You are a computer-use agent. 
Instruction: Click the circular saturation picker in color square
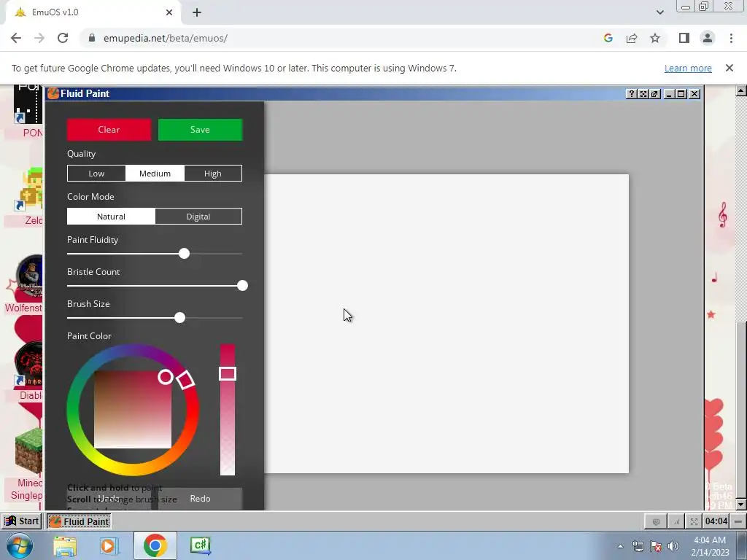166,377
